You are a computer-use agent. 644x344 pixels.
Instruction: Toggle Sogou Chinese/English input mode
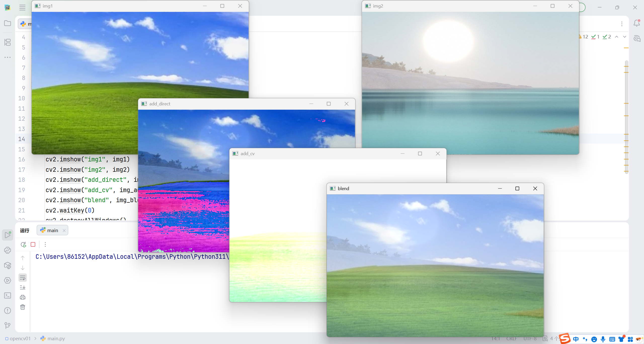576,339
